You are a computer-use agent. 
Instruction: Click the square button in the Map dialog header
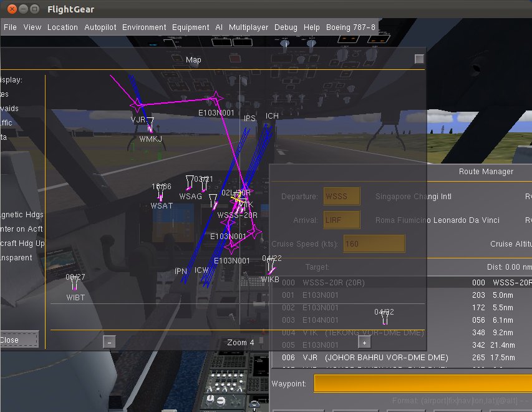(419, 59)
